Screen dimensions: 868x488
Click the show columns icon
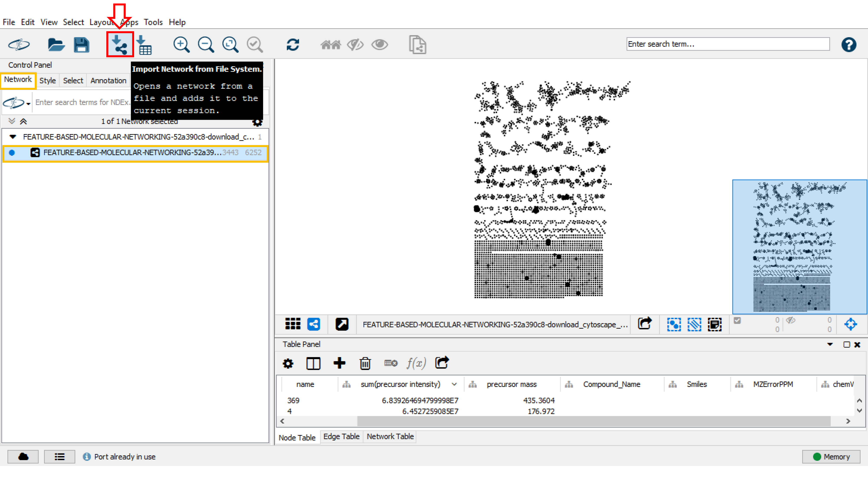click(313, 363)
